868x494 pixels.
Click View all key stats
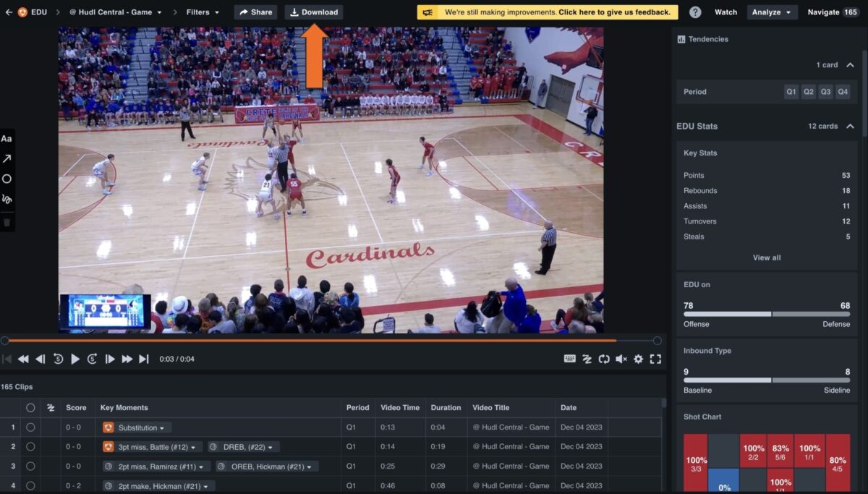click(x=767, y=257)
